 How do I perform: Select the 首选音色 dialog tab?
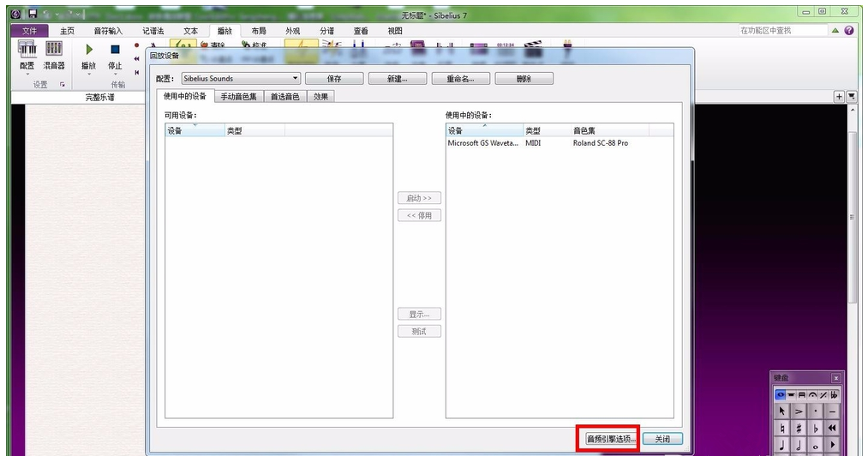[x=285, y=96]
